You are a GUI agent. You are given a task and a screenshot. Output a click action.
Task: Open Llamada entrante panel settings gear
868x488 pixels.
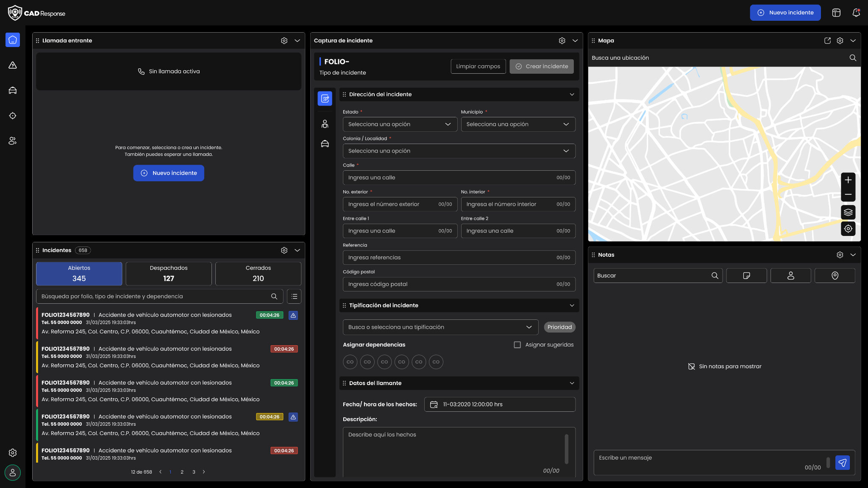284,41
